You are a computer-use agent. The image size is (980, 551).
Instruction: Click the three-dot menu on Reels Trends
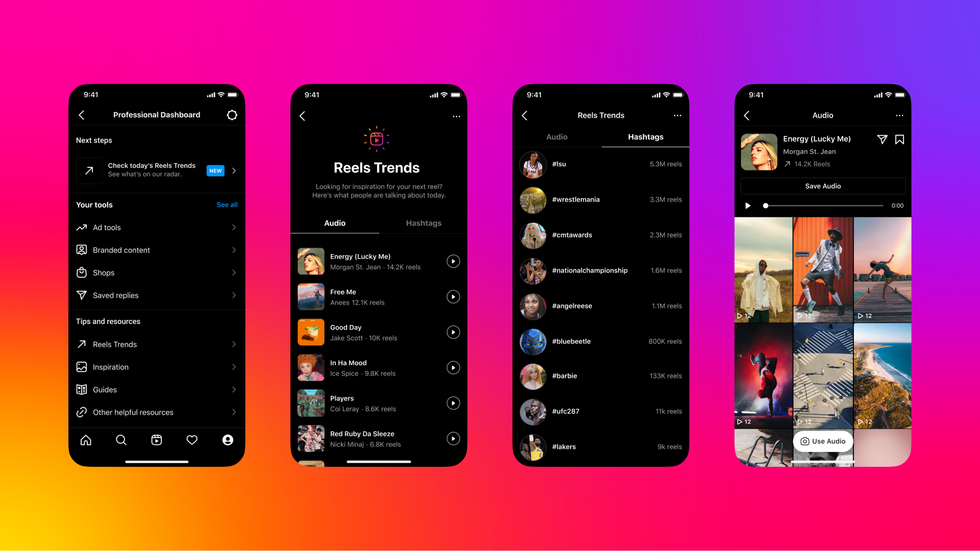pos(454,116)
